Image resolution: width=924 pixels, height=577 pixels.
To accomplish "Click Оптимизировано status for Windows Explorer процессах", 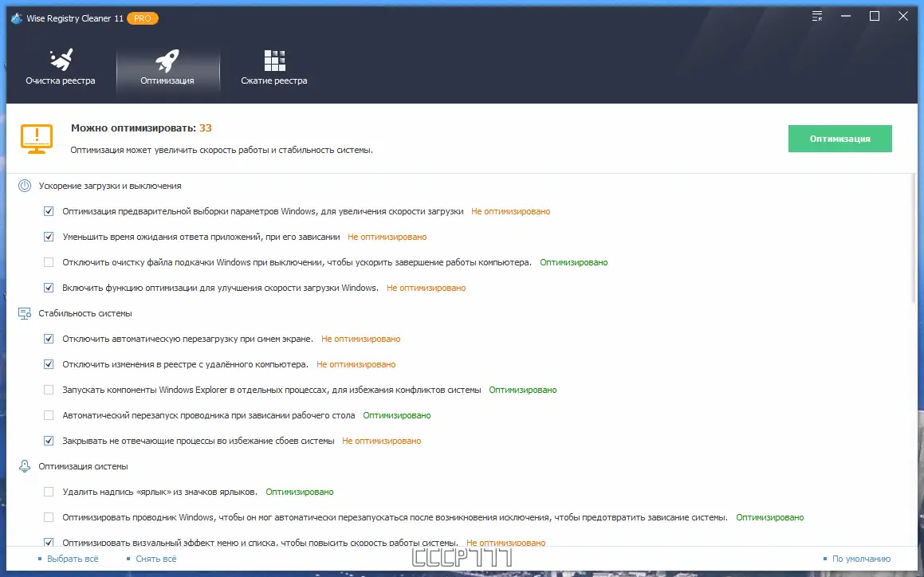I will pyautogui.click(x=523, y=390).
